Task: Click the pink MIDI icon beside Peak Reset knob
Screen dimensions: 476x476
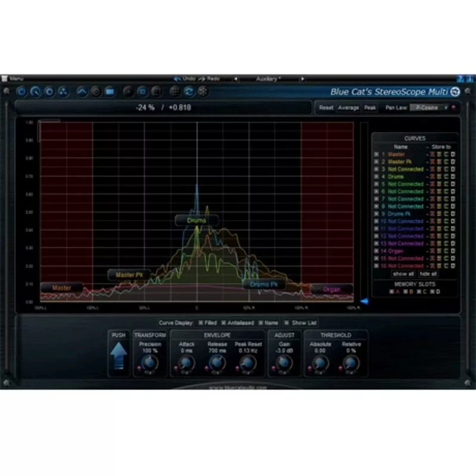Action: pos(237,368)
